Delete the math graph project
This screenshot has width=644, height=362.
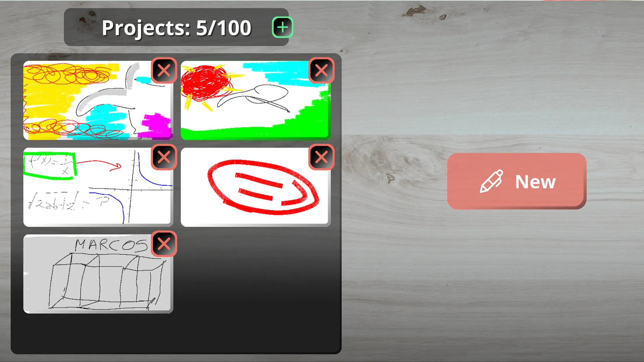163,157
